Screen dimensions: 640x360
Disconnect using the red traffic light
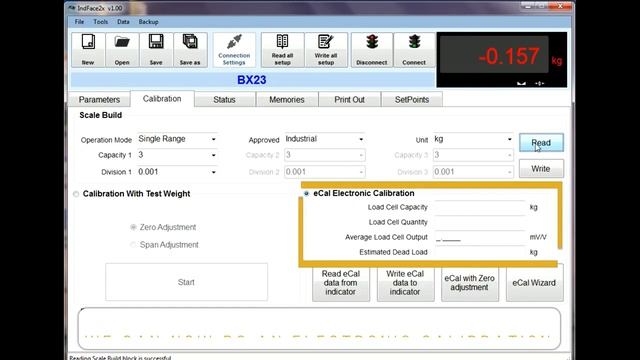point(372,50)
